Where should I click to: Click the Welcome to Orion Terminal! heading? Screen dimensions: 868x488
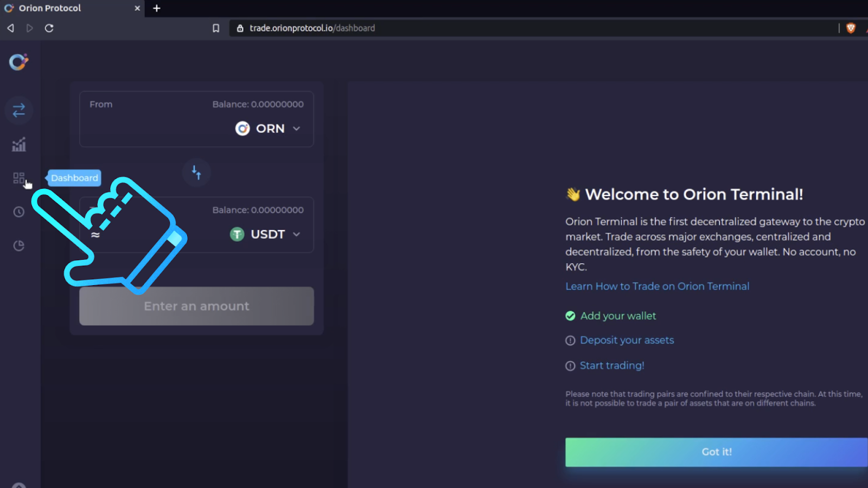[x=694, y=194]
